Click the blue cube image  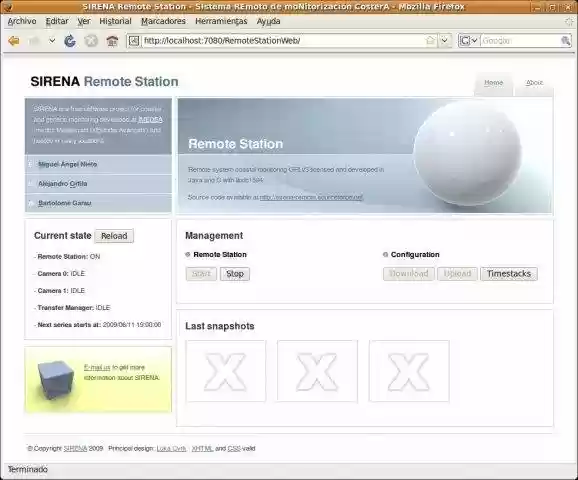pos(56,380)
